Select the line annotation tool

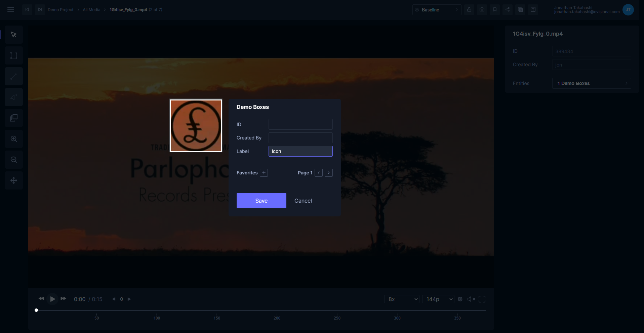pyautogui.click(x=14, y=76)
